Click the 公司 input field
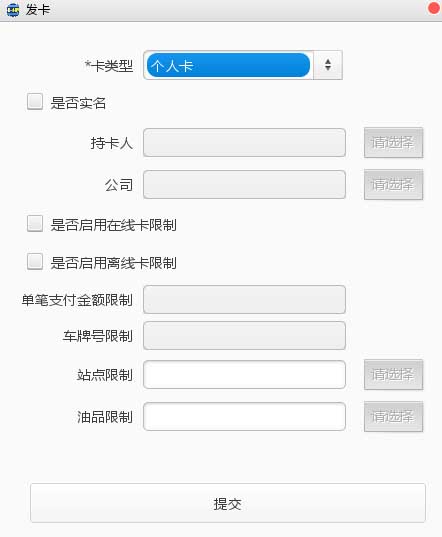The height and width of the screenshot is (537, 442). point(244,184)
